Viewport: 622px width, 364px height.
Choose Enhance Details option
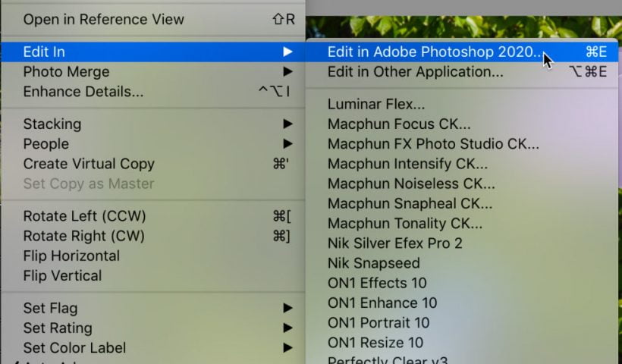click(152, 92)
